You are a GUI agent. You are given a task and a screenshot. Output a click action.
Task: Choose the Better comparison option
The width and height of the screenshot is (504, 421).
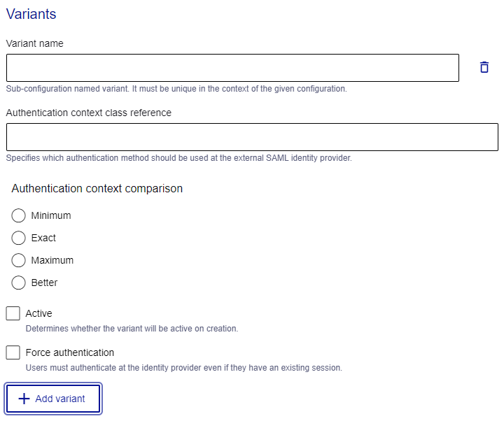18,283
